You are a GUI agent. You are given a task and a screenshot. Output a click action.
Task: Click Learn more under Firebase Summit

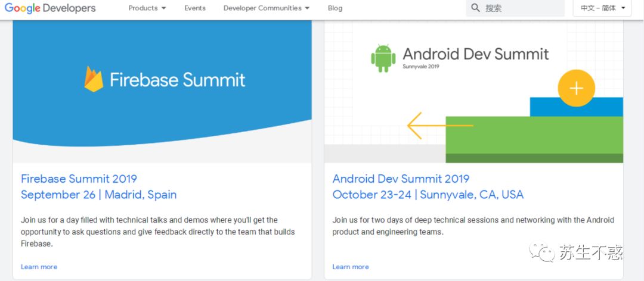point(39,267)
